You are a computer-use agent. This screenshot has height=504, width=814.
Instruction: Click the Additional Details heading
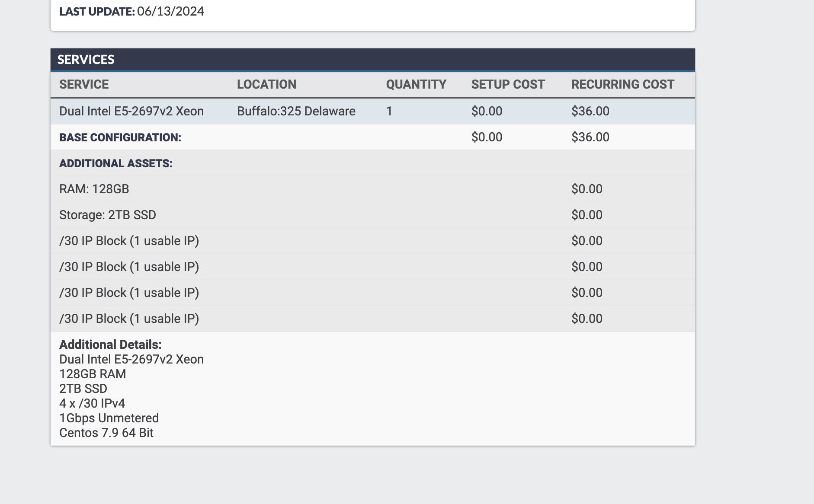pyautogui.click(x=110, y=345)
